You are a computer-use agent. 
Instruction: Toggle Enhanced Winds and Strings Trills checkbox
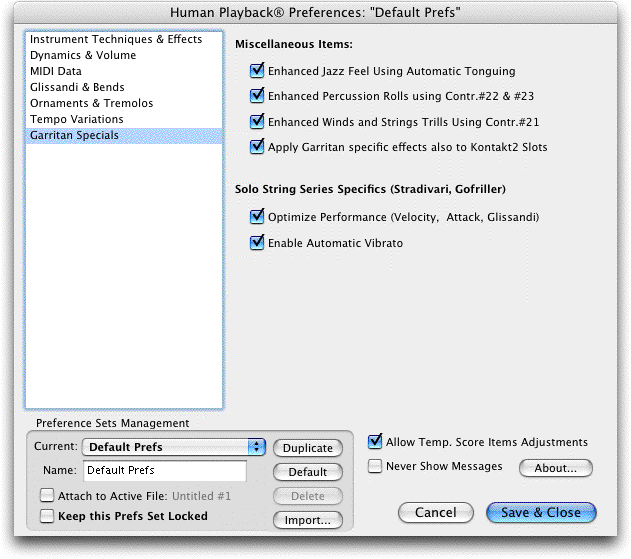pyautogui.click(x=257, y=122)
